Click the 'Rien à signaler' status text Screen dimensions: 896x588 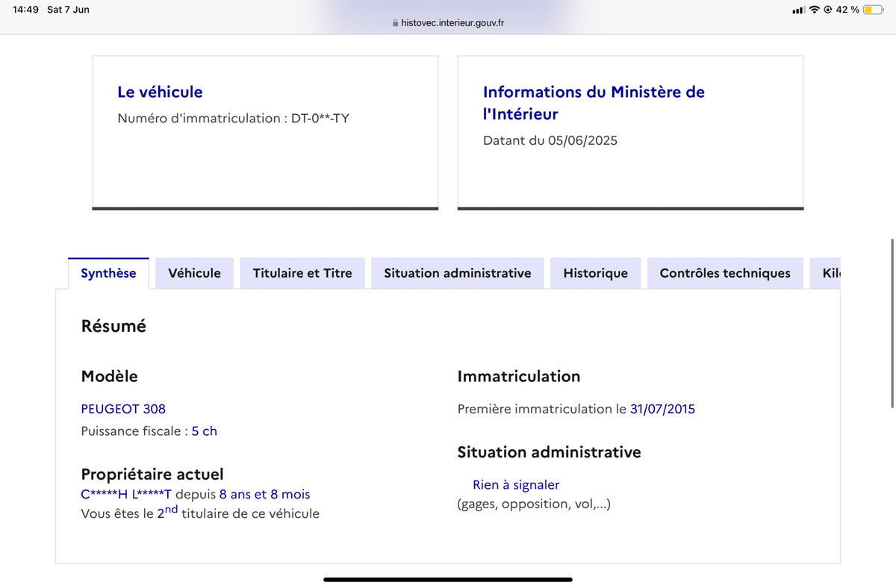(x=516, y=485)
